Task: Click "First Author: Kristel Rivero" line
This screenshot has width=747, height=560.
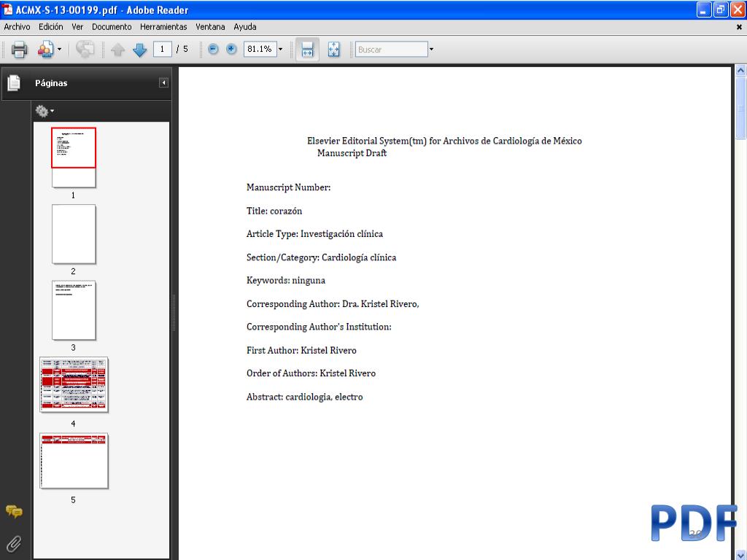Action: (301, 351)
